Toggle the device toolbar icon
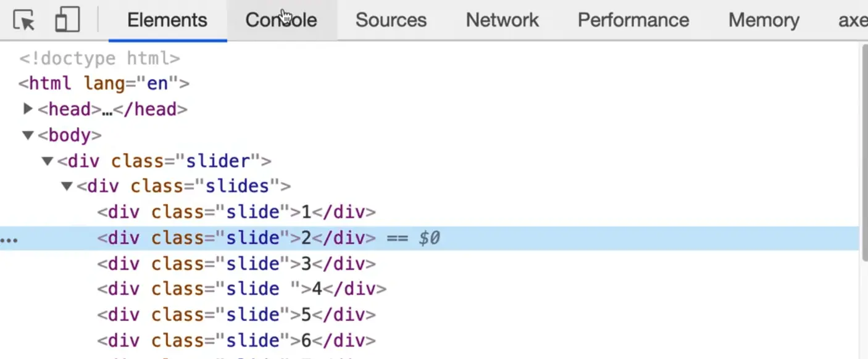The image size is (868, 359). 67,20
